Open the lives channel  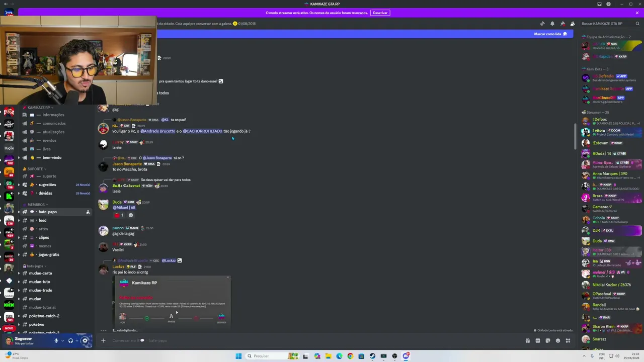pos(56,149)
